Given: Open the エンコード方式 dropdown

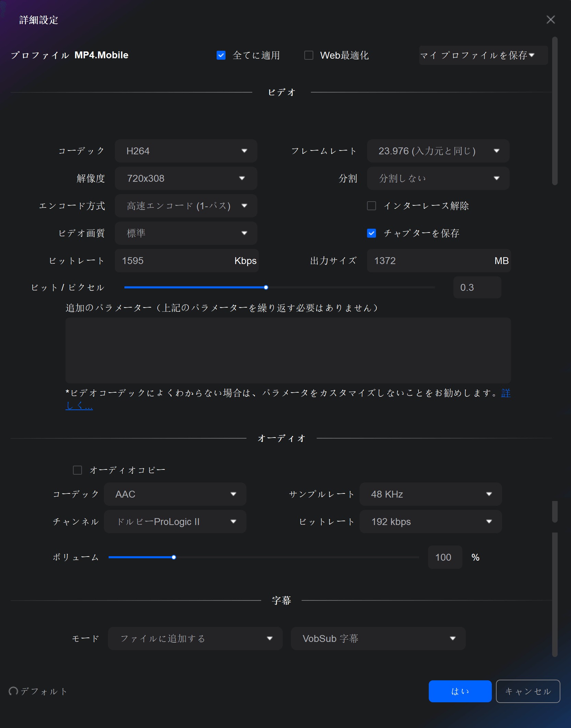Looking at the screenshot, I should 186,206.
